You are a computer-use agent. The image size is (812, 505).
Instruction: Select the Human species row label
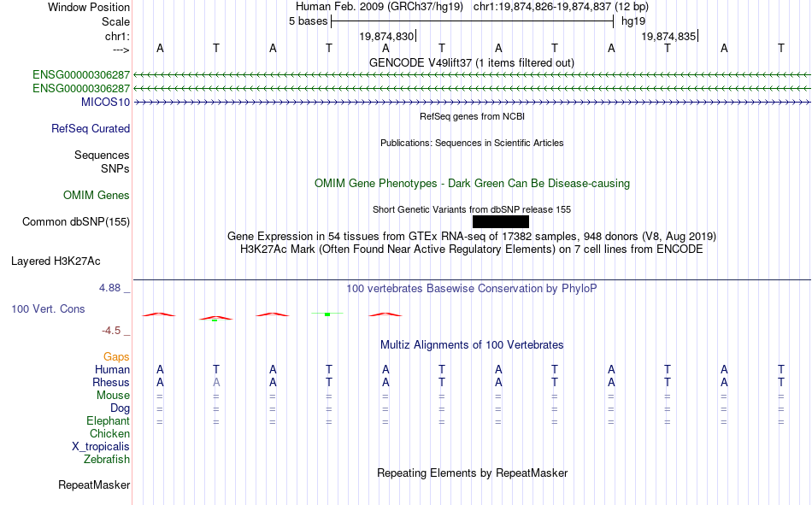click(x=112, y=369)
